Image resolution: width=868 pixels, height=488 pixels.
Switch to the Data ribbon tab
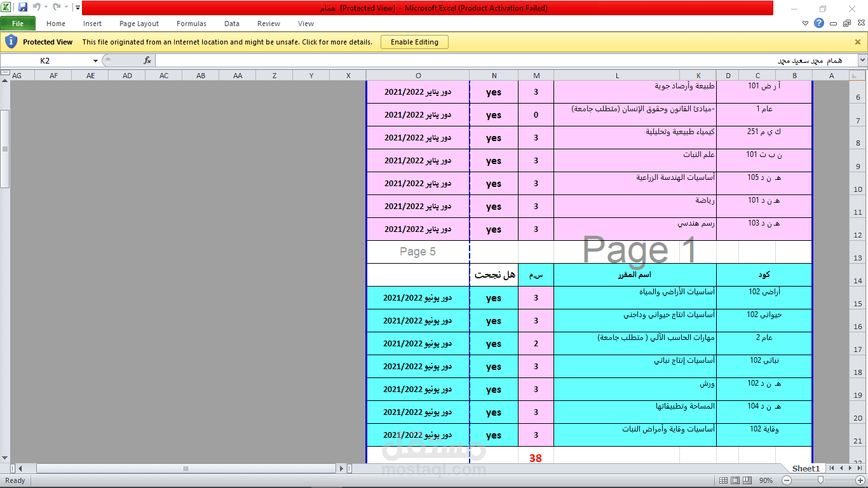point(232,24)
